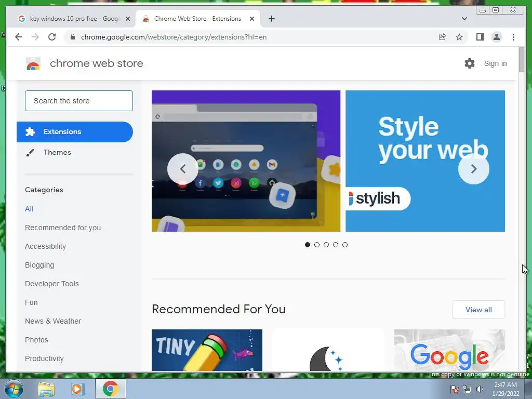Open the Chrome profile avatar

(x=496, y=37)
